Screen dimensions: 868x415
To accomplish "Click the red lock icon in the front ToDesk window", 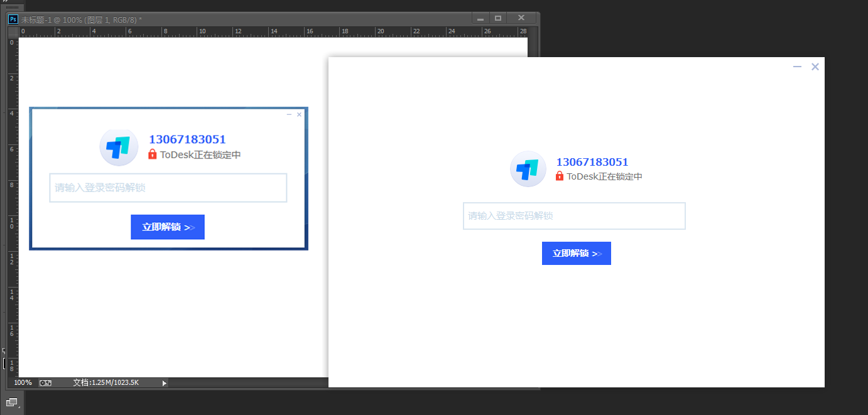I will pos(560,176).
